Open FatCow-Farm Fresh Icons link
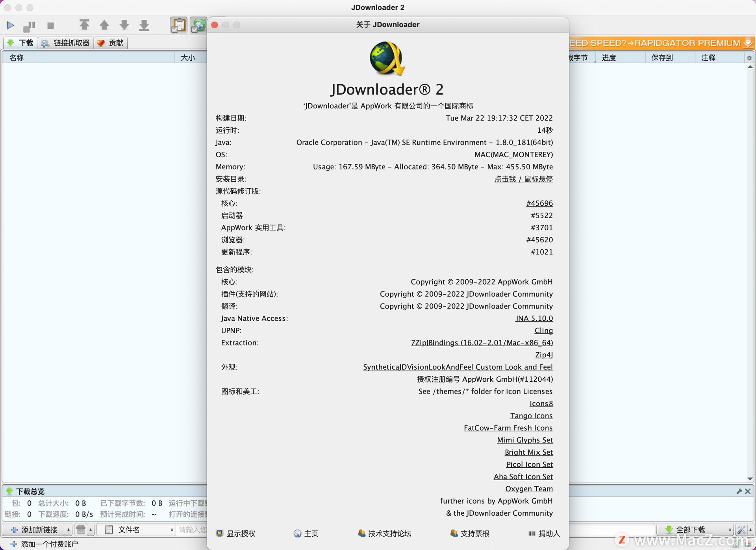The height and width of the screenshot is (550, 756). pos(508,428)
